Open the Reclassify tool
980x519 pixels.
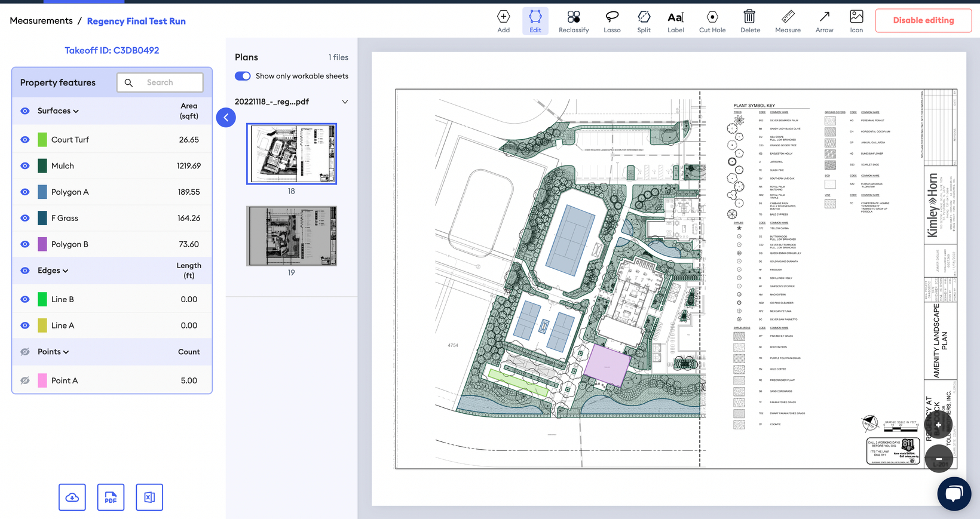click(x=574, y=22)
